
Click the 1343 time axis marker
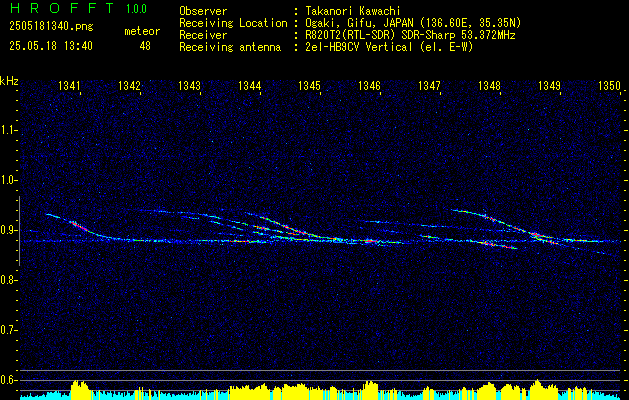[189, 86]
